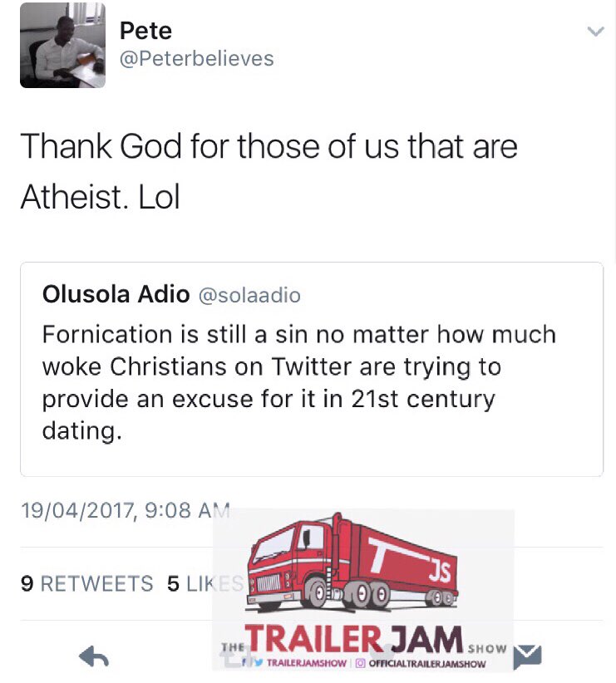Screen dimensions: 616x683
Task: Click the OFFICIALTRAILERJAMSHOW Instagram handle text
Action: click(x=427, y=663)
